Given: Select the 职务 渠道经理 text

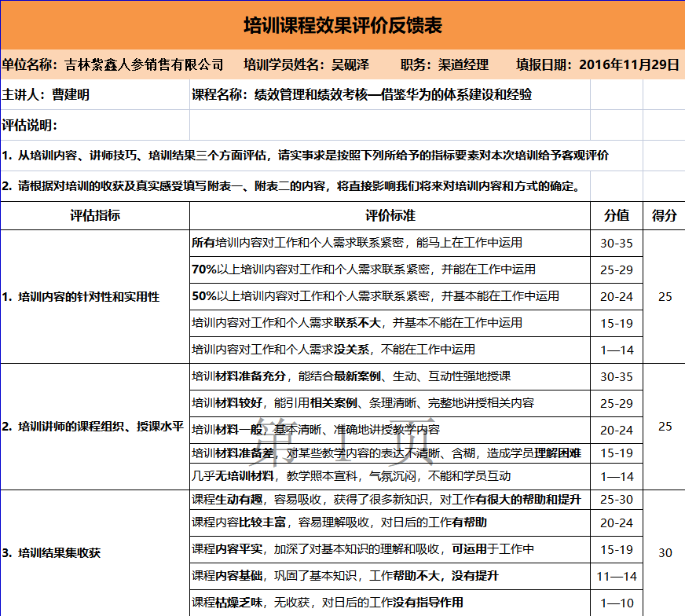Looking at the screenshot, I should click(x=445, y=64).
